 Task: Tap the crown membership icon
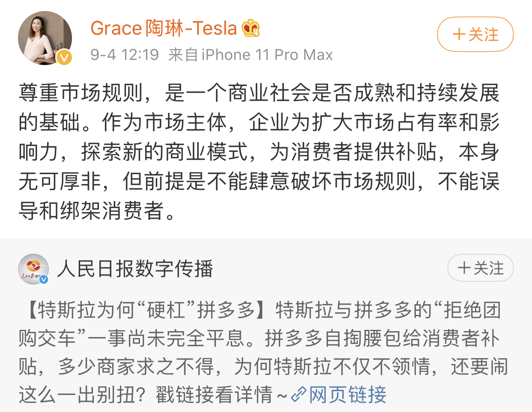251,28
